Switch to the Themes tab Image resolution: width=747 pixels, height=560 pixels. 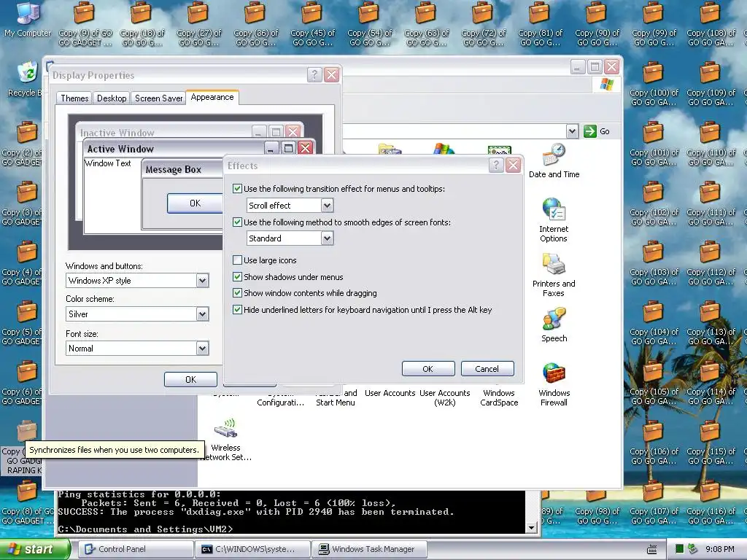click(x=74, y=98)
